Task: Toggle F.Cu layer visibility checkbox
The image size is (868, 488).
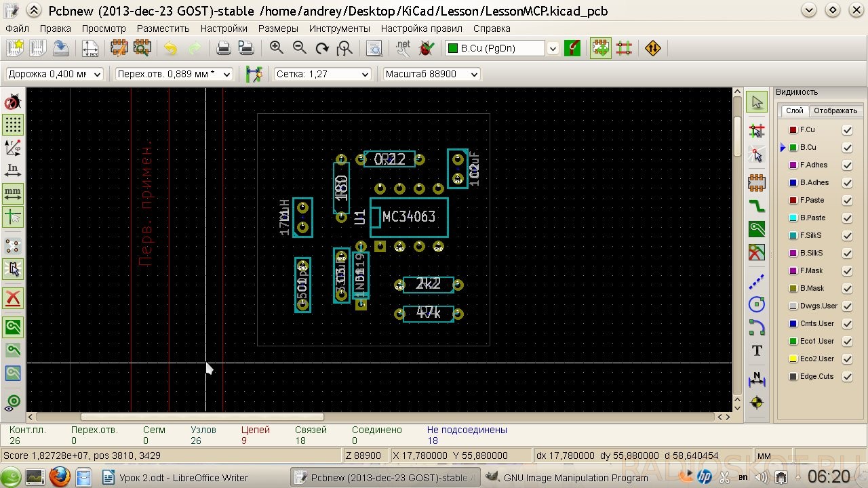Action: [847, 129]
